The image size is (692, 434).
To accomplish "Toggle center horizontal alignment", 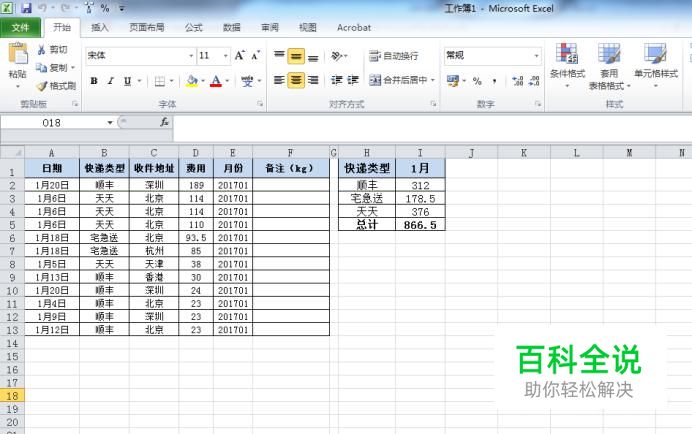I will click(296, 80).
